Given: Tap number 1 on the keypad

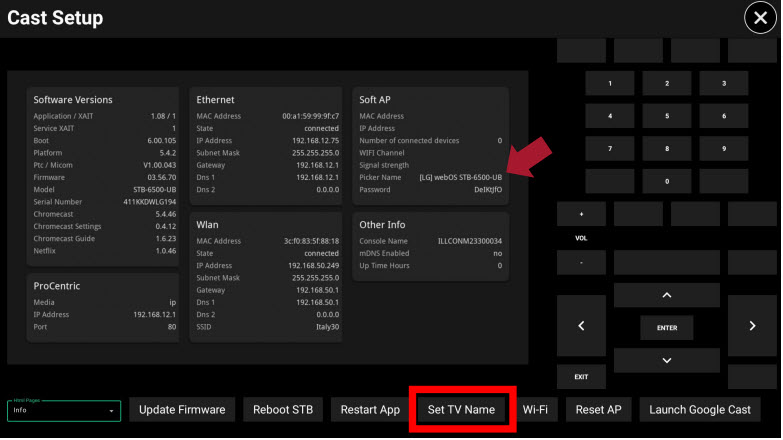Looking at the screenshot, I should point(610,83).
